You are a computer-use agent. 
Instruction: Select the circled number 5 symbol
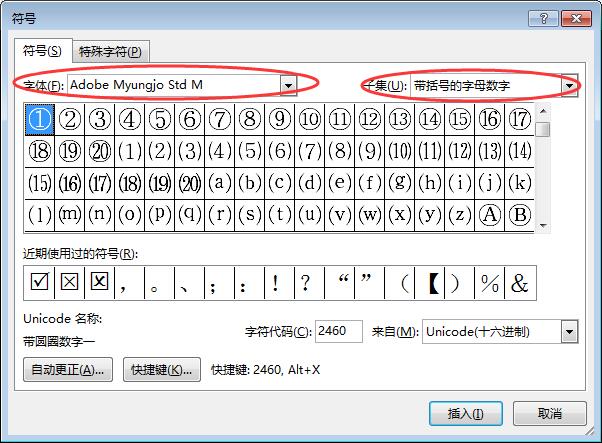pos(160,119)
